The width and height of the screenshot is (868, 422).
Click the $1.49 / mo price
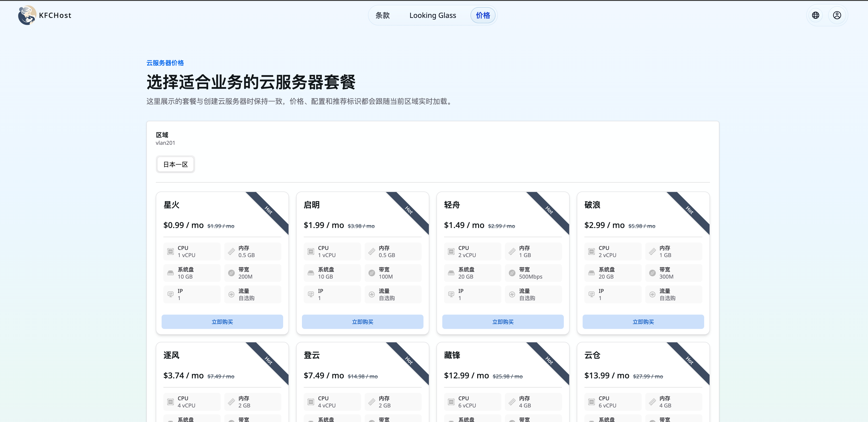click(464, 225)
